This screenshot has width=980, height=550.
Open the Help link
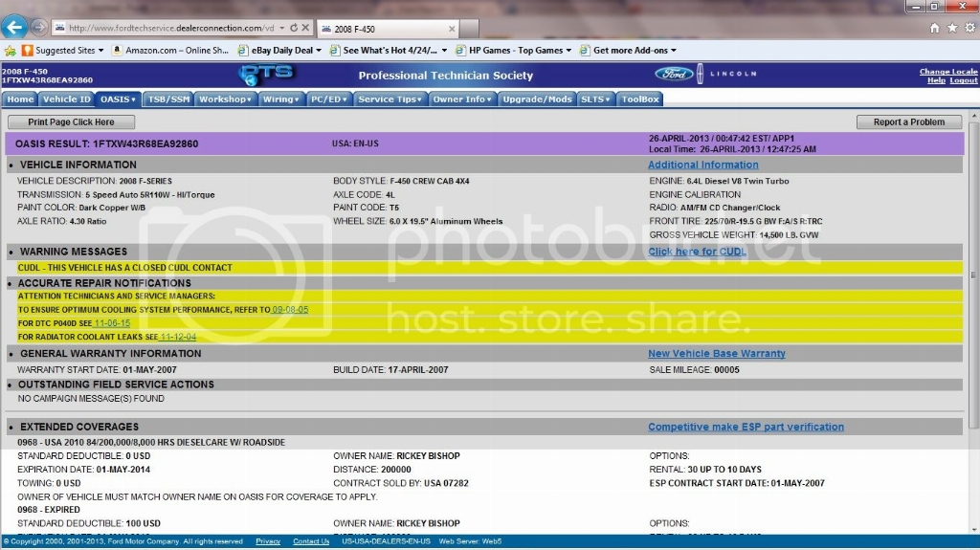click(x=936, y=80)
